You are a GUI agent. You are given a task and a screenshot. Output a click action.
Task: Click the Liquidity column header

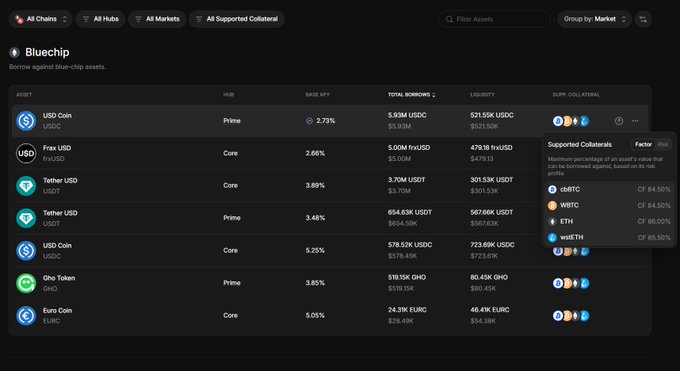pos(482,95)
